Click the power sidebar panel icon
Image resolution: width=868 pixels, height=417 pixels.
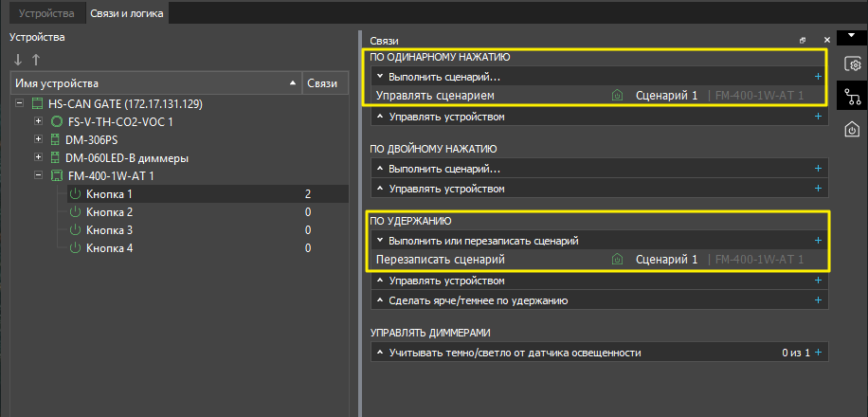[853, 128]
